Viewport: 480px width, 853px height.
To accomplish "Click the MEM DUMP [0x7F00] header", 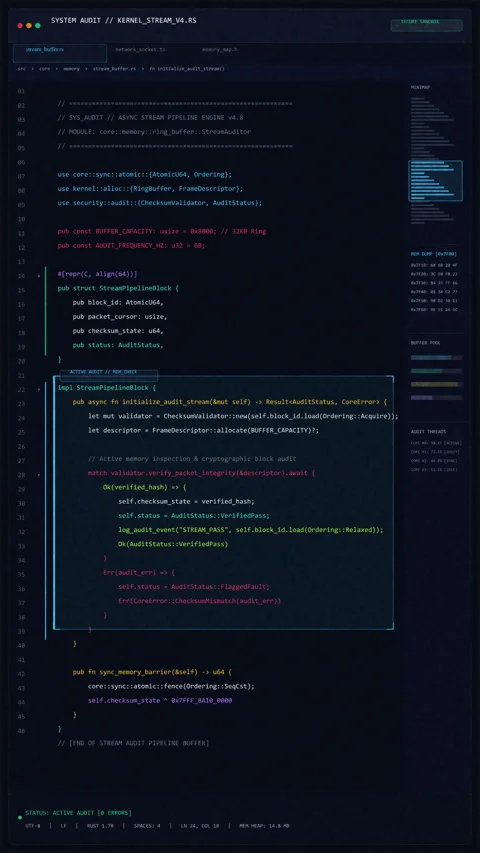I will (x=433, y=254).
